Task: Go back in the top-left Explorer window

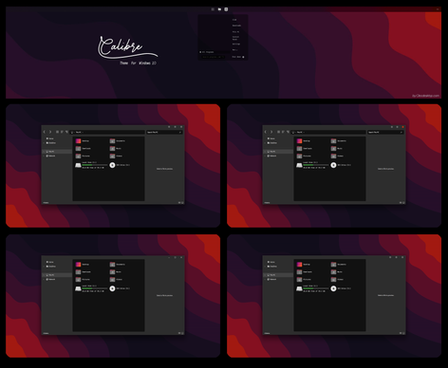Action: coord(44,132)
